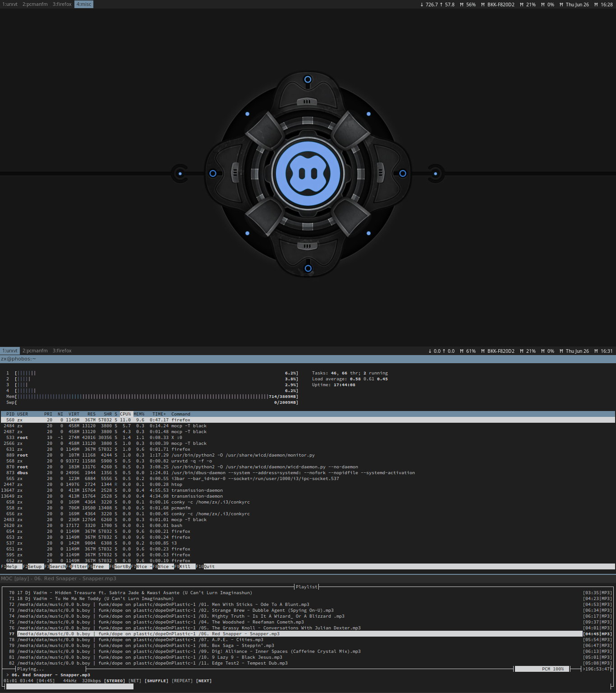Screen dimensions: 616x693
Task: Select the wicd monitor.py process row
Action: [x=308, y=455]
